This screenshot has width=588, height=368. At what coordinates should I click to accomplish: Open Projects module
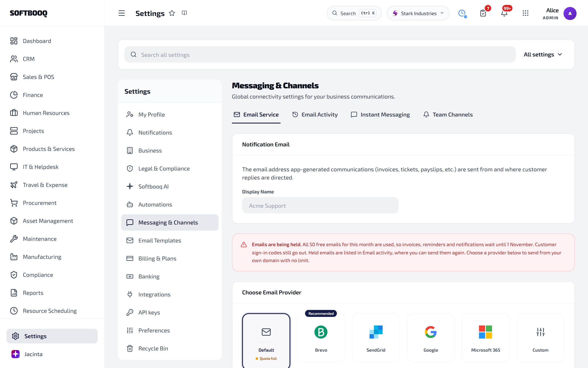52,131
